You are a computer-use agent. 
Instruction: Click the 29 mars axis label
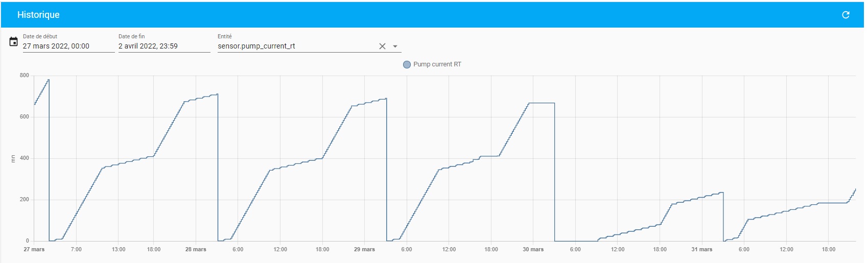[364, 249]
